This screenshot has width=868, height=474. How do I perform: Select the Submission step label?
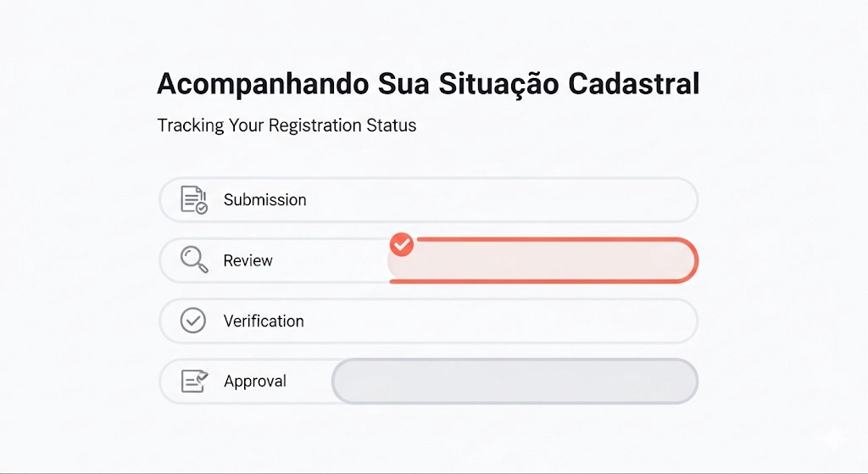click(264, 200)
